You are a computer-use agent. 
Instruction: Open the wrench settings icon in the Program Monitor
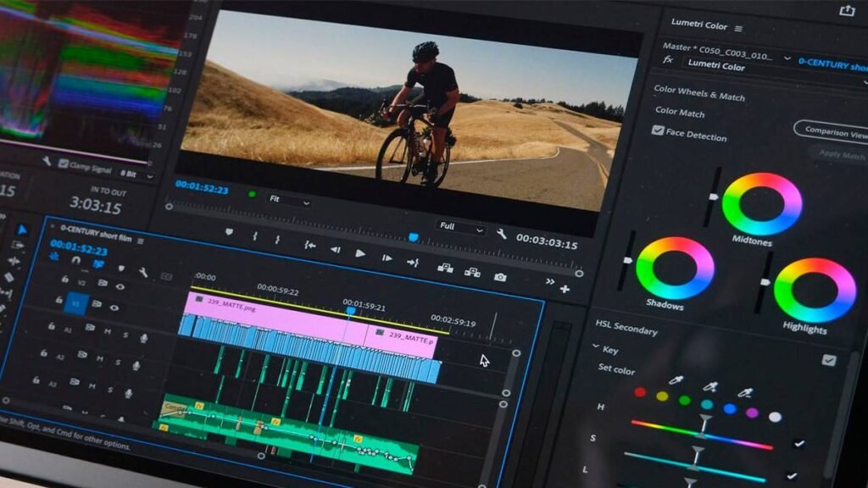tap(500, 234)
